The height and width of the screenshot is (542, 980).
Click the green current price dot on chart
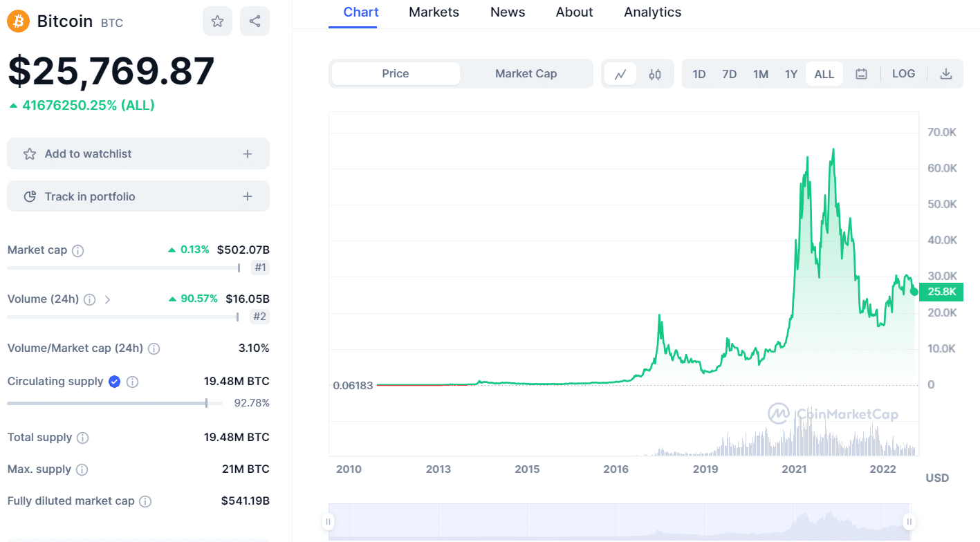point(914,292)
